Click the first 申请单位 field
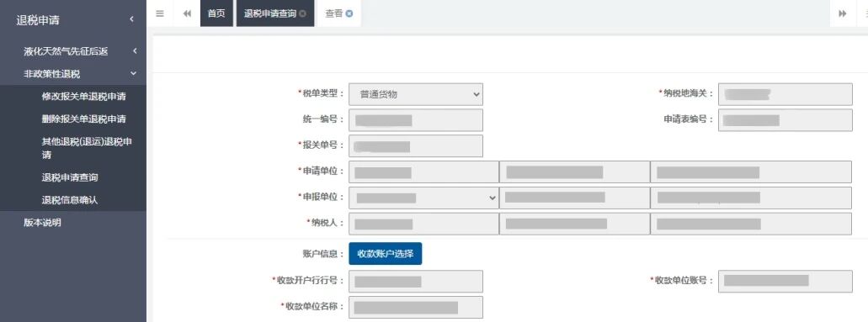The width and height of the screenshot is (868, 322). [424, 172]
